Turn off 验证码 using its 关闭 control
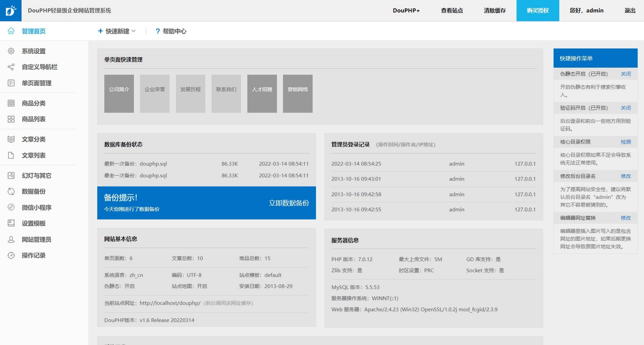 coord(625,108)
